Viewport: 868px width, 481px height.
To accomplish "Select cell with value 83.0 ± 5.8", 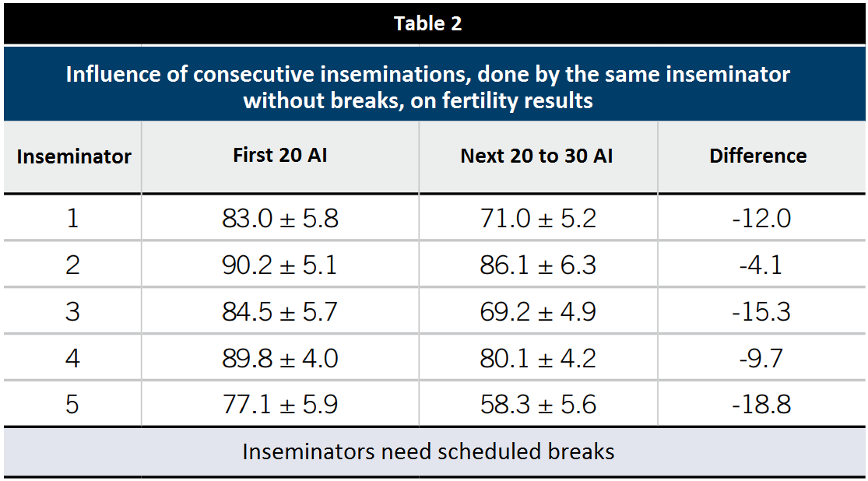I will tap(280, 218).
